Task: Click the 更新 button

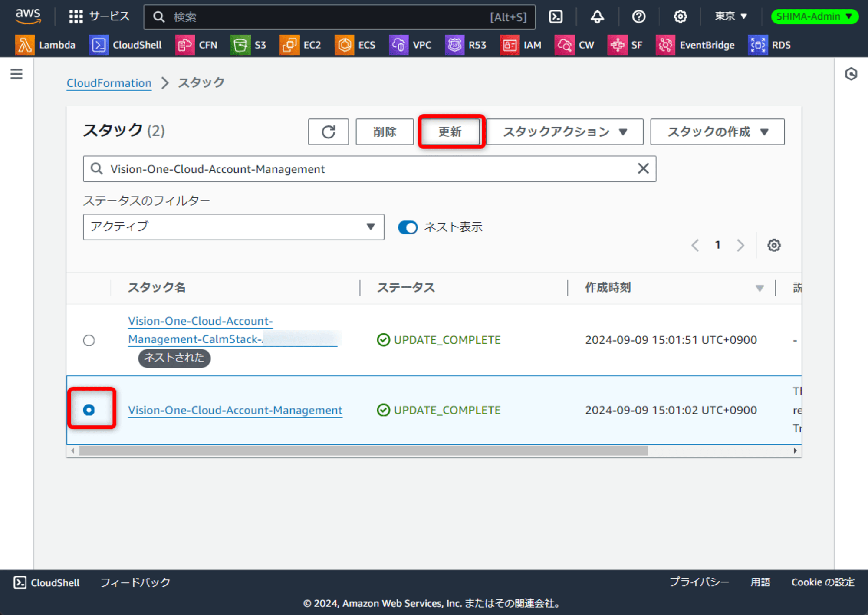Action: click(450, 132)
